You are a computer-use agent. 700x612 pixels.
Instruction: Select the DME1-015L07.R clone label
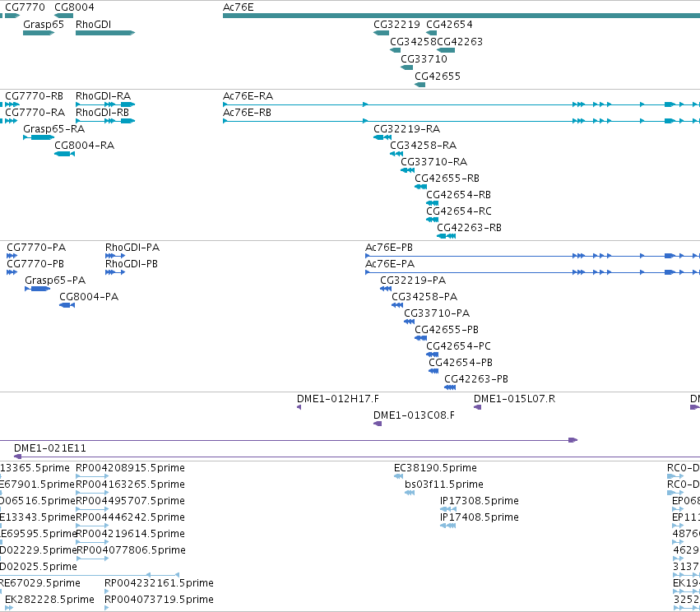(515, 399)
